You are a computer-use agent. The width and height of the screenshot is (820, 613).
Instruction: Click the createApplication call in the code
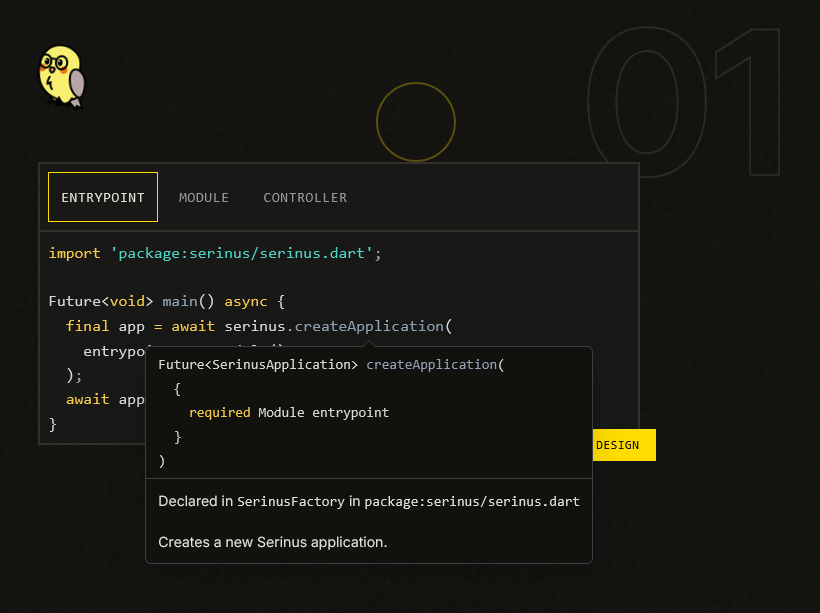coord(366,326)
